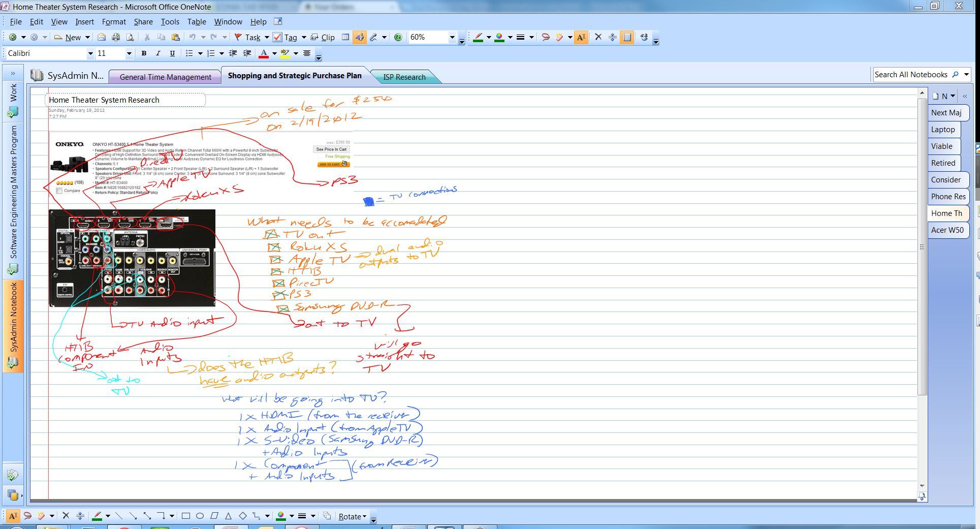Viewport: 980px width, 529px height.
Task: Open the font size 11 dropdown
Action: tap(129, 53)
